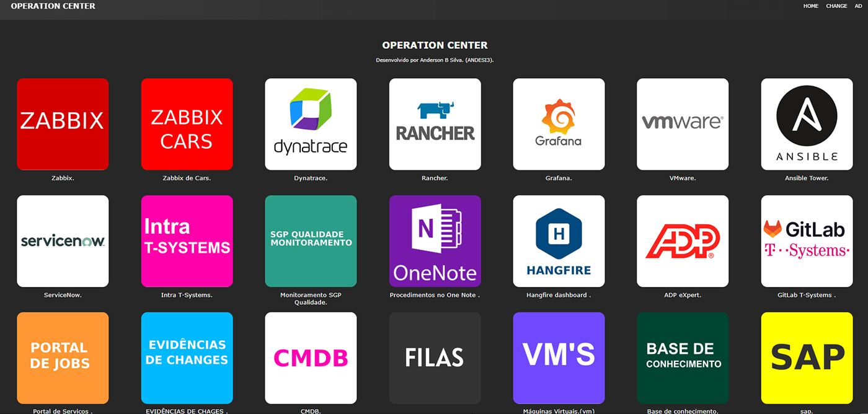Click the OPERATION CENTER header brand link
The width and height of the screenshot is (868, 414).
click(53, 6)
